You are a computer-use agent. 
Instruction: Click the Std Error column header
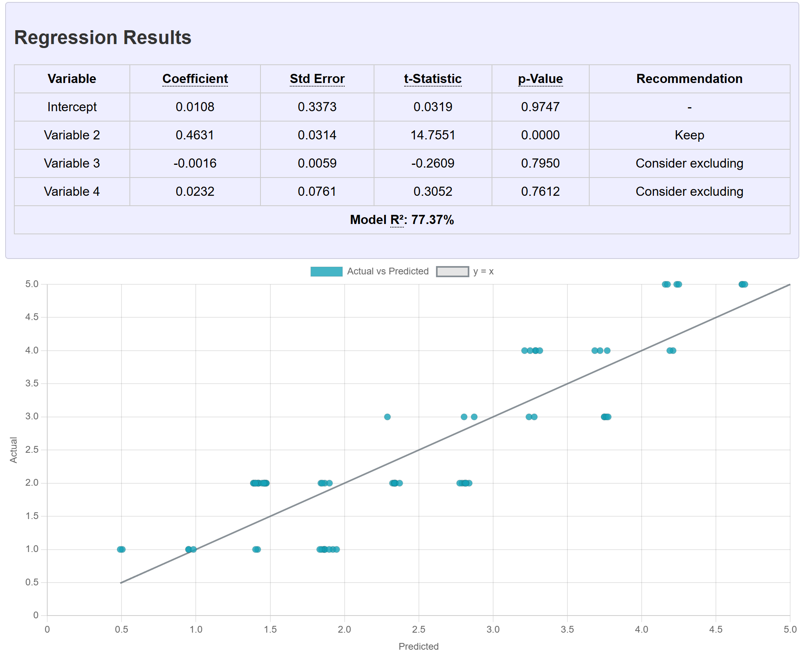tap(317, 79)
